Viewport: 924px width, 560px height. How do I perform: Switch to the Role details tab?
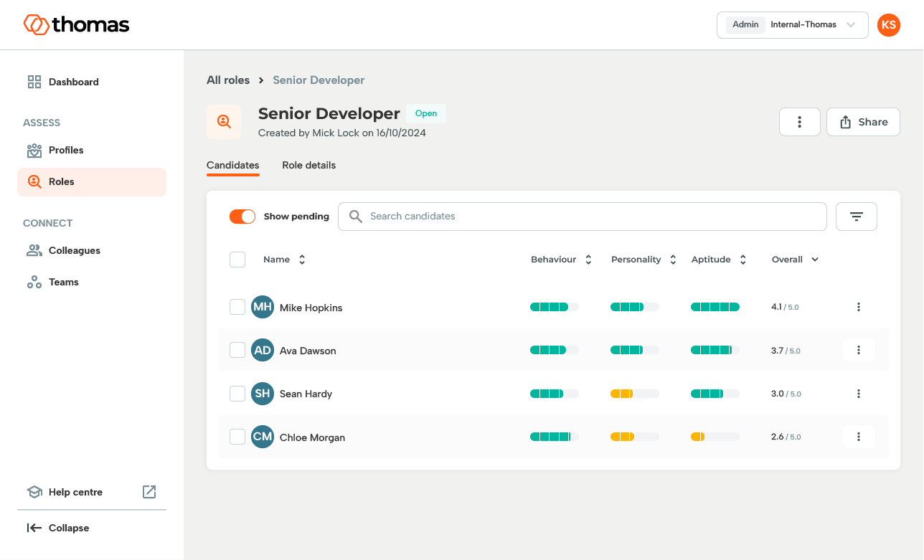308,165
